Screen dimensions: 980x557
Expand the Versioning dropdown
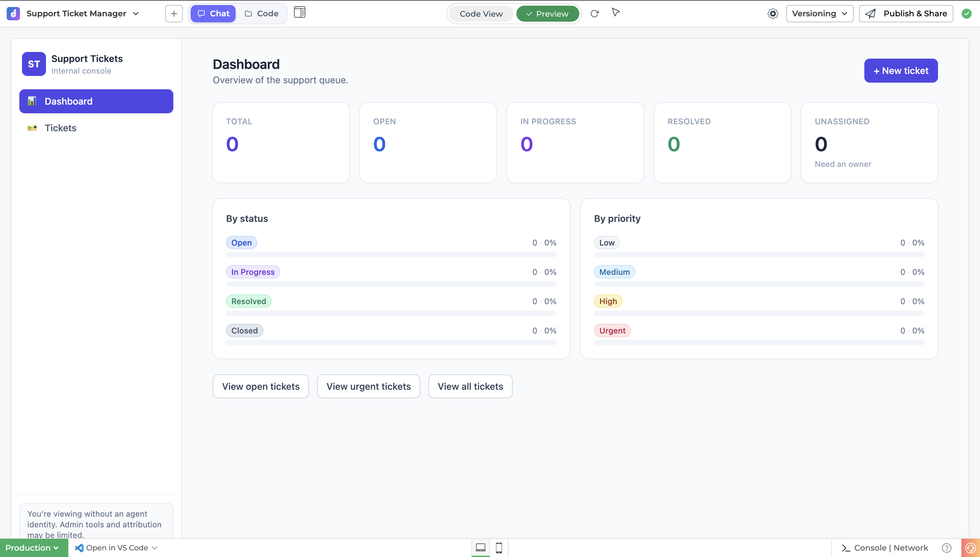coord(820,14)
